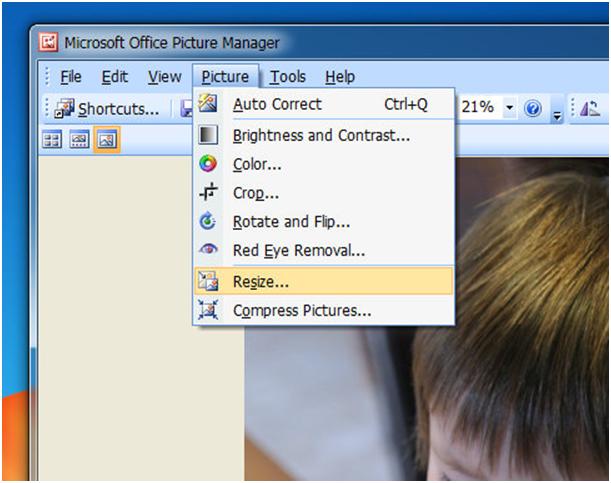
Task: Choose Auto Correct from Picture menu
Action: [324, 104]
